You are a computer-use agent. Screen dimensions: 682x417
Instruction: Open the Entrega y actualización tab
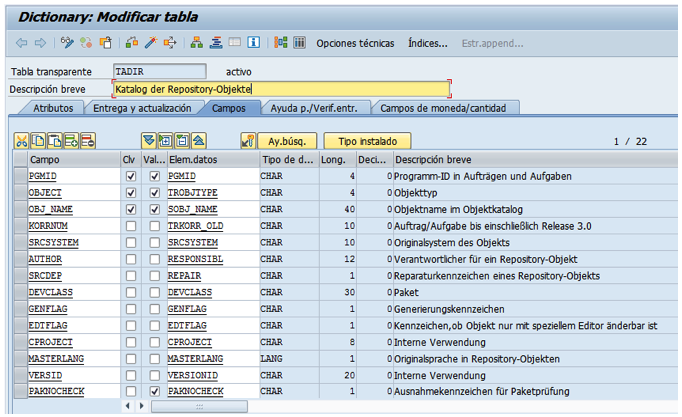coord(142,108)
